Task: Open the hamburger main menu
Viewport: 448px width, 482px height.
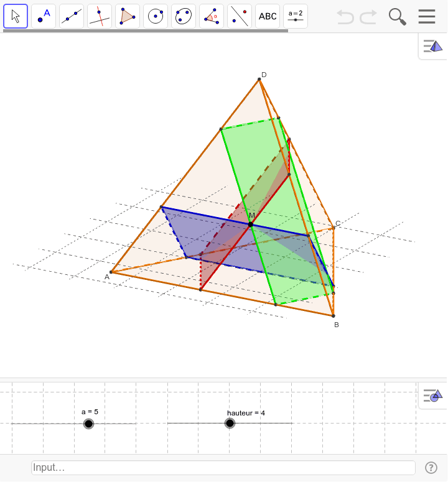Action: coord(427,16)
